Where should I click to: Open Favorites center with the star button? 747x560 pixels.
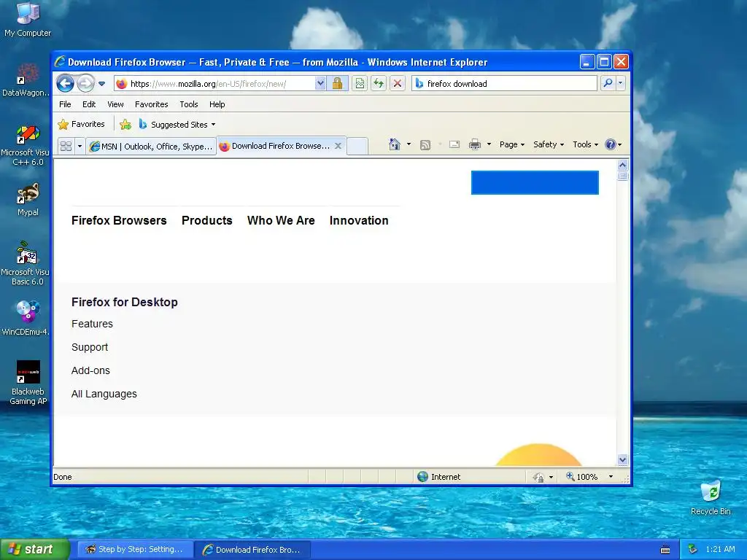pyautogui.click(x=81, y=124)
